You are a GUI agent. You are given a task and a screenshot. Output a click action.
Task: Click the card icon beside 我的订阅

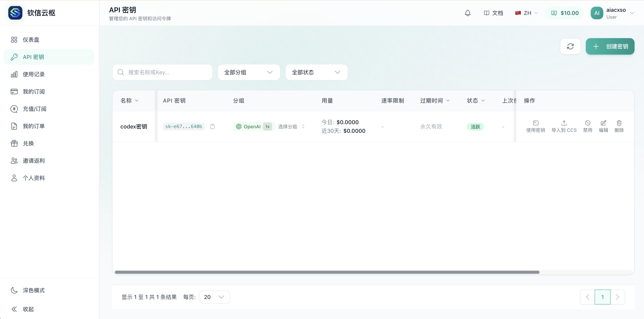point(14,91)
